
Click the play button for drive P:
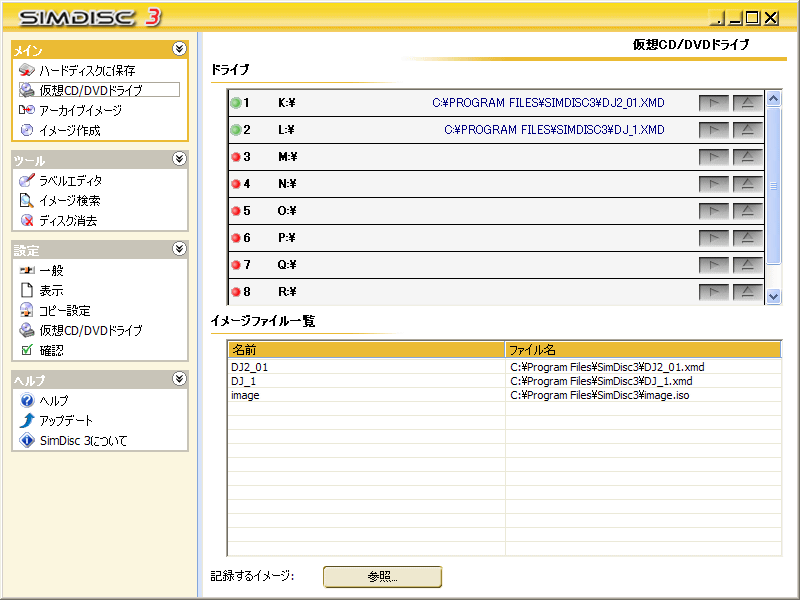pos(713,238)
